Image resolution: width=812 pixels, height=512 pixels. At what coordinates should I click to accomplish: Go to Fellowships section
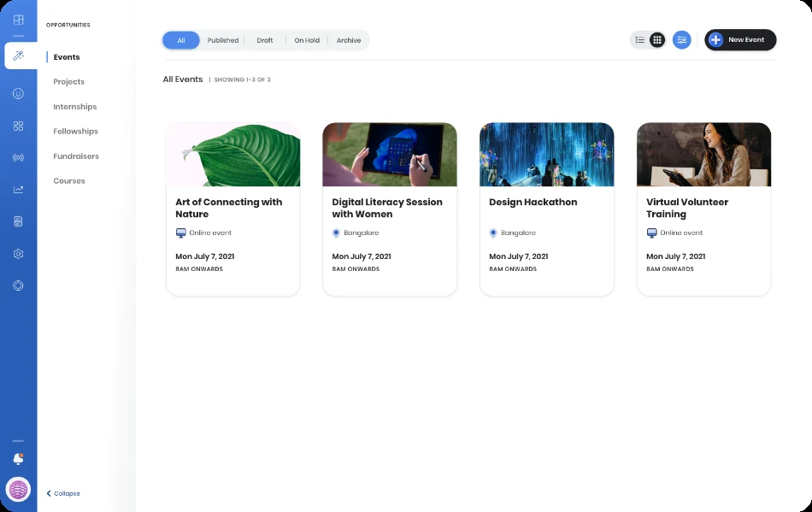point(75,132)
